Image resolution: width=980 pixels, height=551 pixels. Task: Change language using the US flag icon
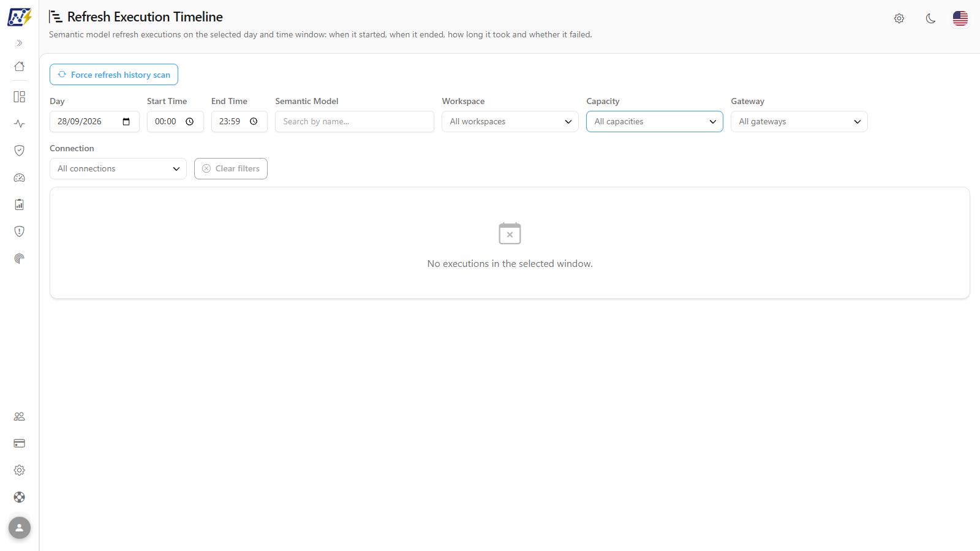point(960,18)
